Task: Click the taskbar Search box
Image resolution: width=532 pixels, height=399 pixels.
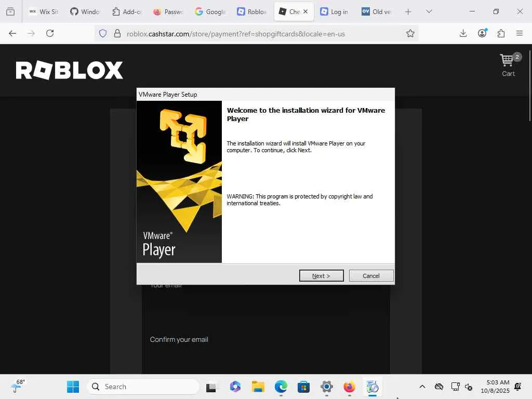Action: tap(143, 387)
